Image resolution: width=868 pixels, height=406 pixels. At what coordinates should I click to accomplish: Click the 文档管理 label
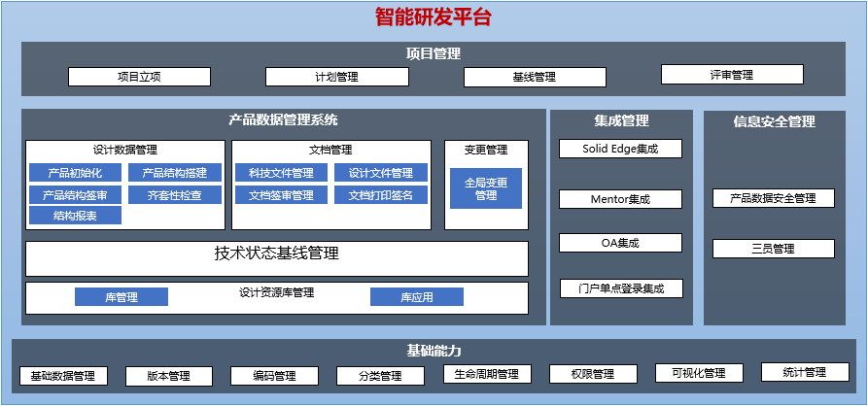pyautogui.click(x=330, y=150)
